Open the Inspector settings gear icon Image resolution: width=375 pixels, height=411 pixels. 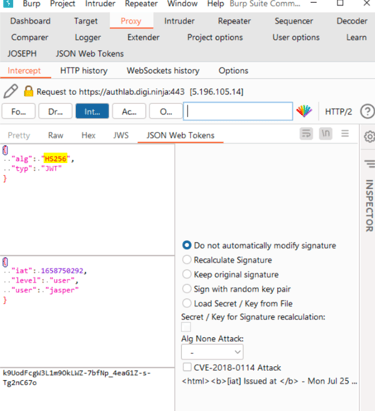[369, 137]
